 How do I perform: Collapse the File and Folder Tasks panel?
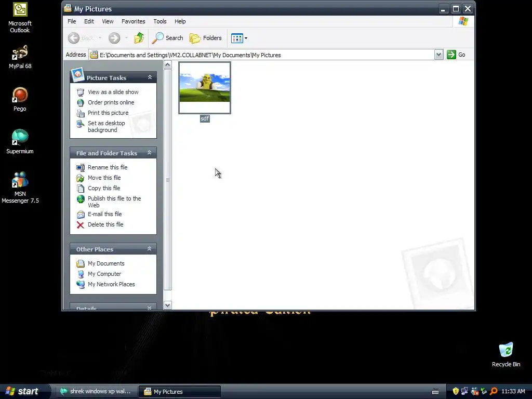[149, 153]
